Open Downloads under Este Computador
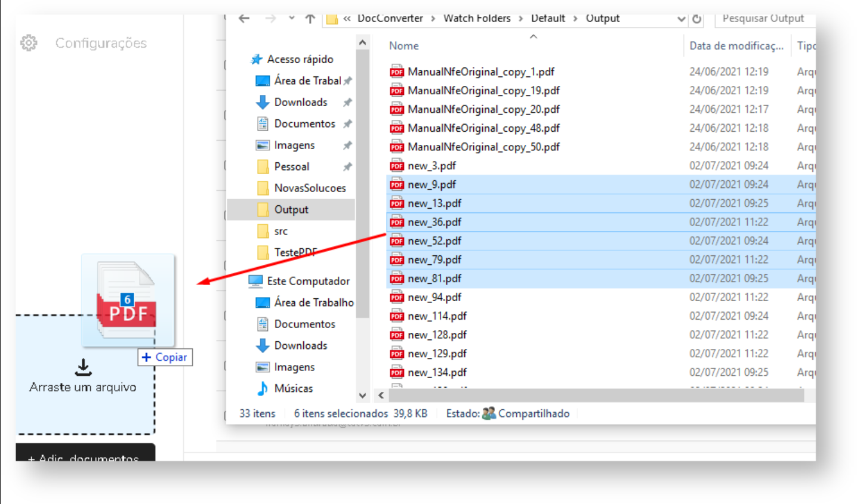The height and width of the screenshot is (504, 857). 292,345
